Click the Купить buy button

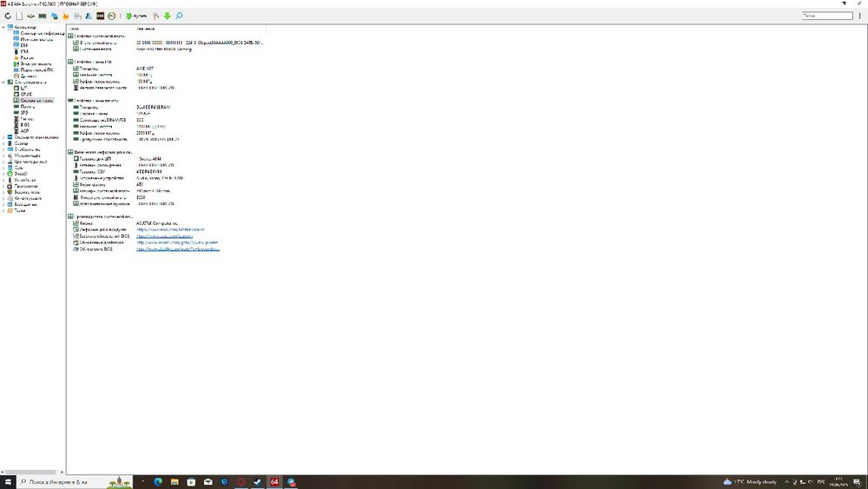(x=136, y=16)
